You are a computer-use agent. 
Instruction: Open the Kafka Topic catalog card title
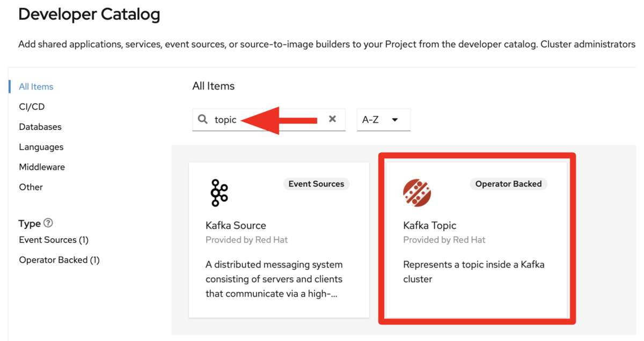[x=430, y=225]
